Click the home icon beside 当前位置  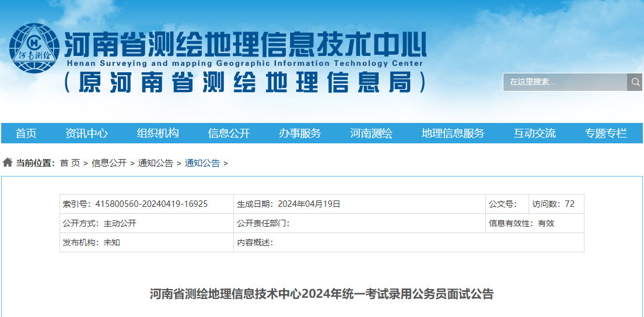point(8,163)
